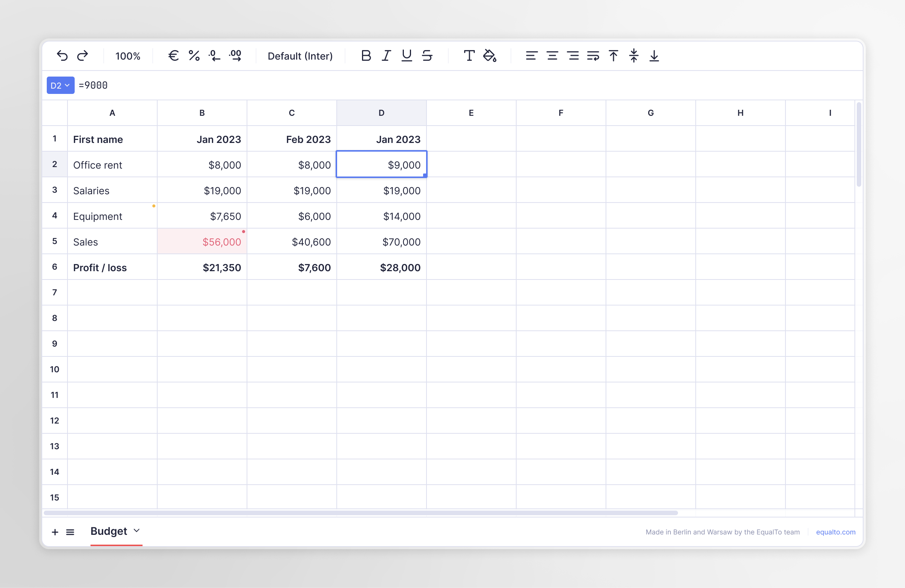Click the formula bar showing =9000

tap(468, 85)
